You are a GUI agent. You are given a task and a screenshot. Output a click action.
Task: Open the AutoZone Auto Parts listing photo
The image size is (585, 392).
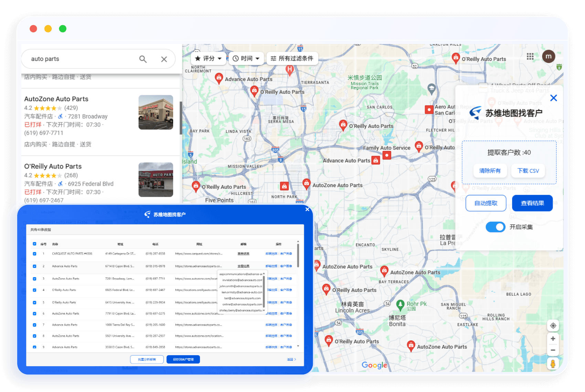pos(156,112)
